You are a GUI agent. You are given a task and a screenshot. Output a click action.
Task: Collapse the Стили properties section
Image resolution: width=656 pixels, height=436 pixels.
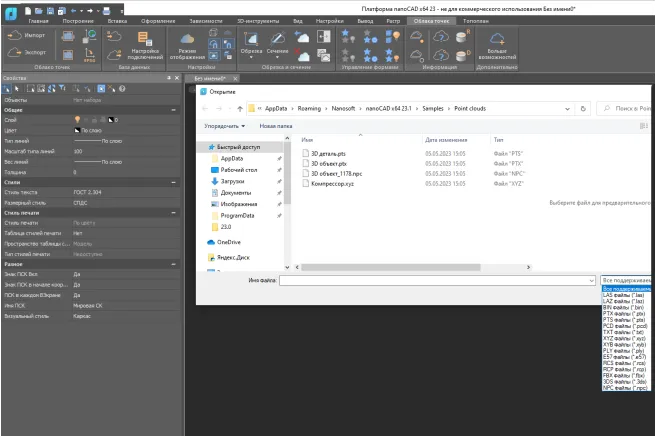tap(174, 182)
